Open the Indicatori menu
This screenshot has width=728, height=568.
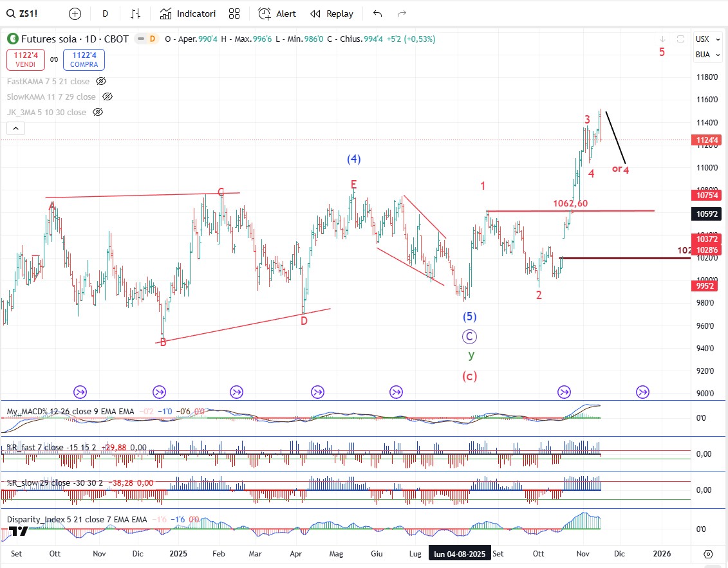click(x=188, y=14)
